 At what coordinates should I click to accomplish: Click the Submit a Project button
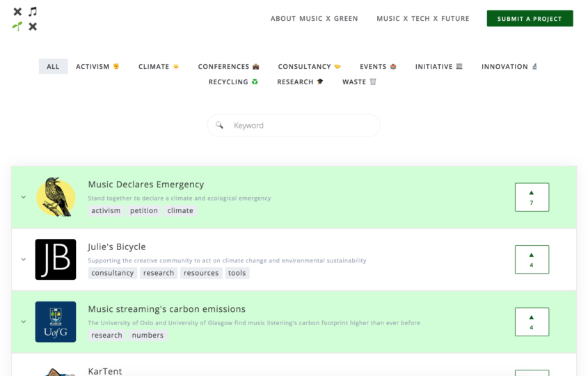pos(530,18)
